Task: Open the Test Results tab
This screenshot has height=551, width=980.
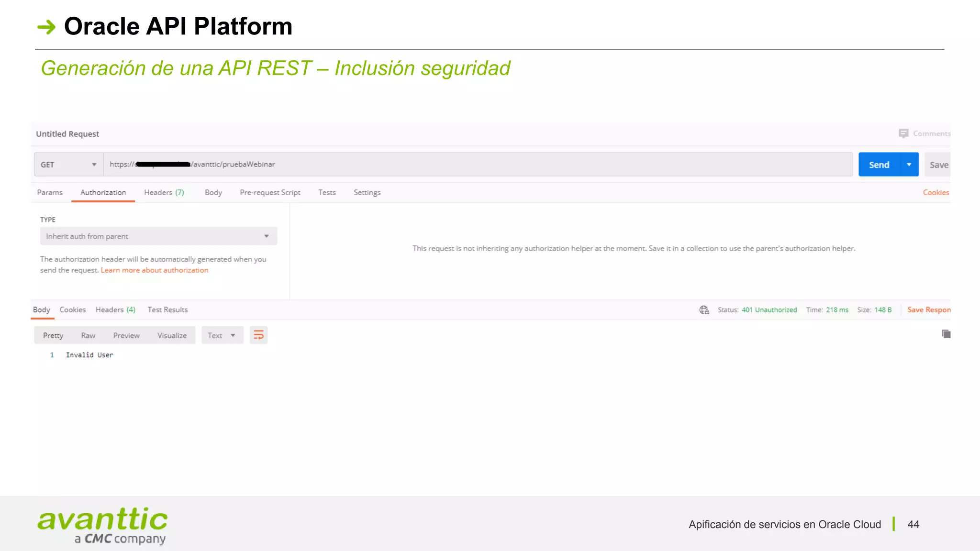Action: [x=167, y=309]
